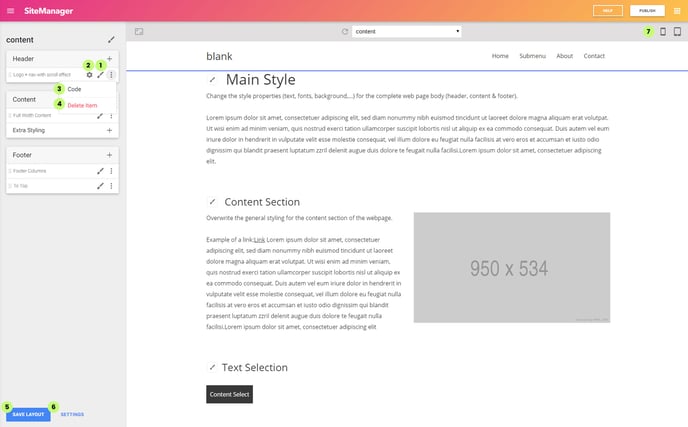This screenshot has width=688, height=427.
Task: Select the To Top item label
Action: coord(20,186)
